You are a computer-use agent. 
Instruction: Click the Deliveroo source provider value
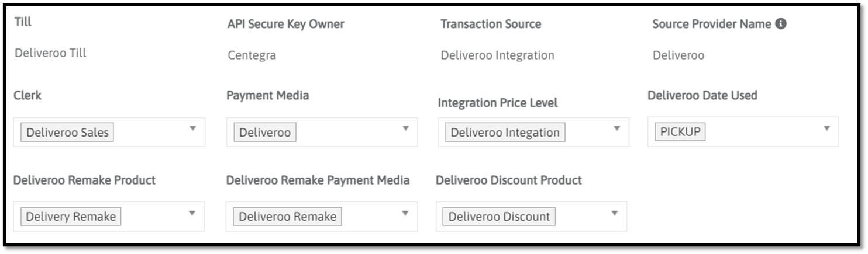[678, 55]
